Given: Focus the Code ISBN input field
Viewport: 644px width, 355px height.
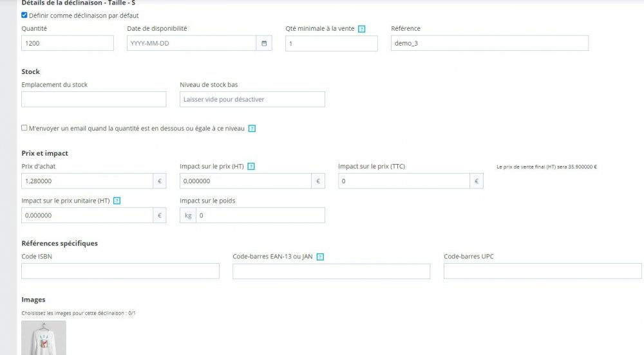Looking at the screenshot, I should tap(120, 271).
